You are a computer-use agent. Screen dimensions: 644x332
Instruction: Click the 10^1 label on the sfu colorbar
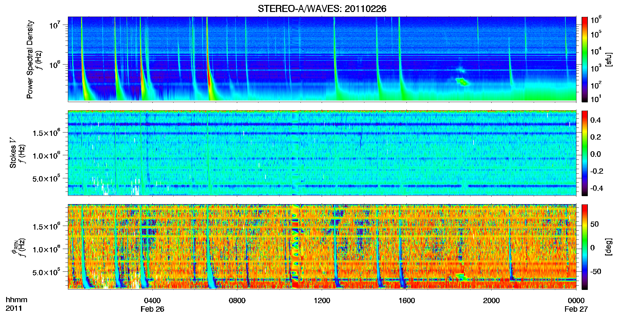596,99
